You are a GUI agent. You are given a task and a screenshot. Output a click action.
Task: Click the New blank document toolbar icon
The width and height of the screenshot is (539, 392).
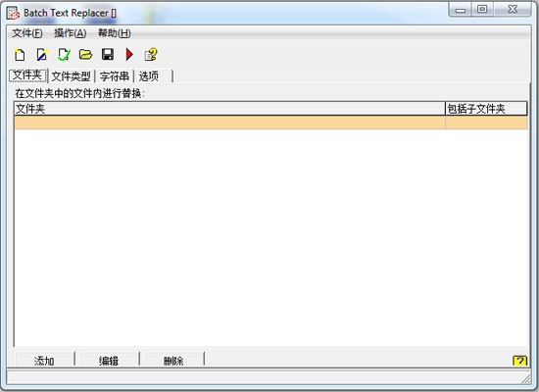click(20, 55)
